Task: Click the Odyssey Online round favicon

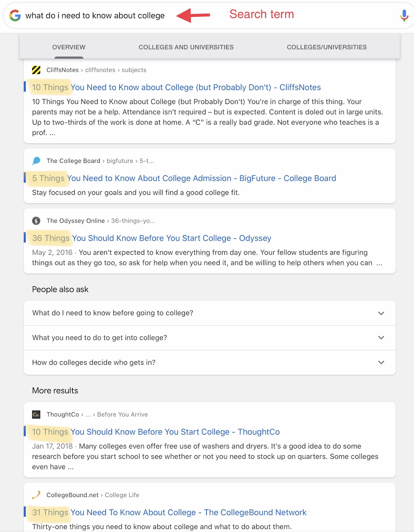Action: click(x=36, y=221)
